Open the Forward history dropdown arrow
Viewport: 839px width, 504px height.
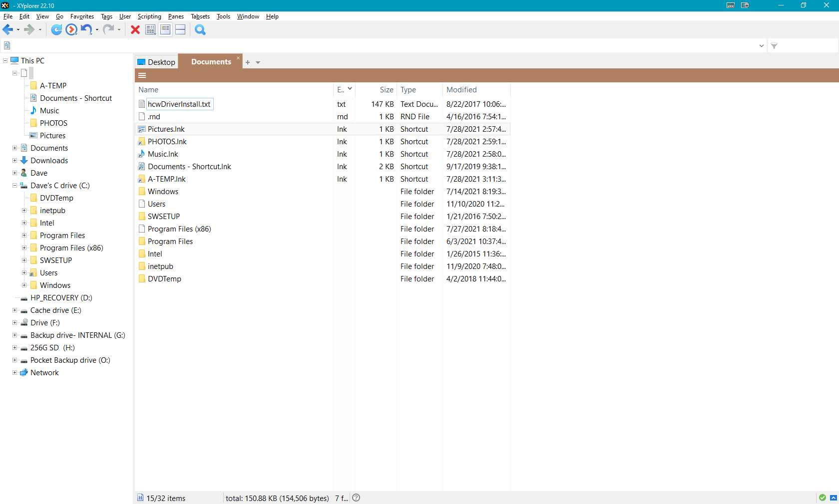pos(40,30)
